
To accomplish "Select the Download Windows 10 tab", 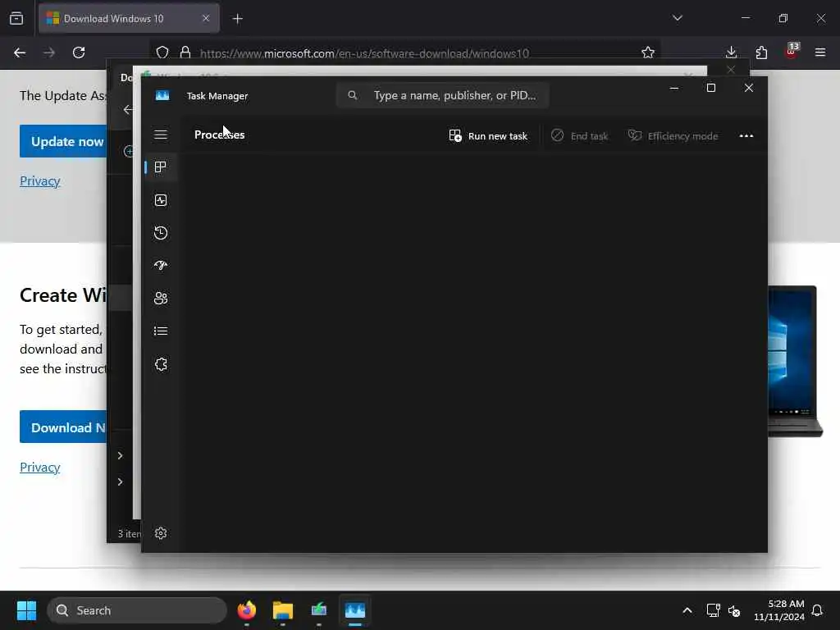I will coord(129,18).
